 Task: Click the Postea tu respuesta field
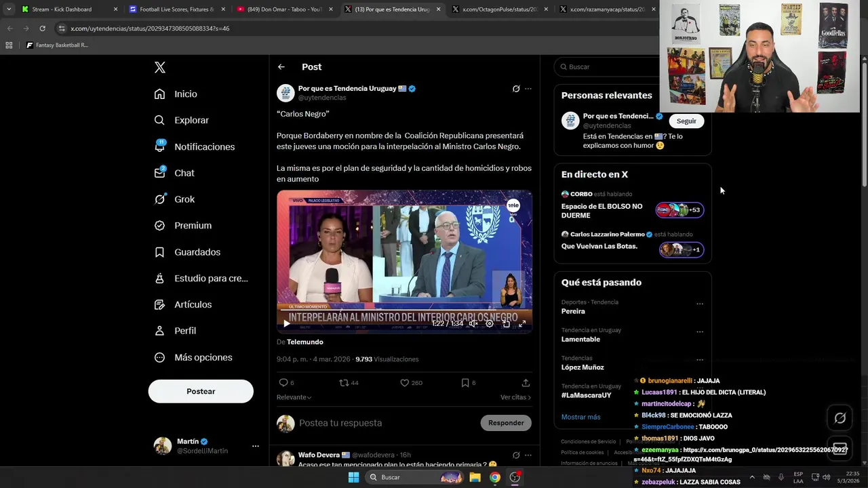(387, 423)
